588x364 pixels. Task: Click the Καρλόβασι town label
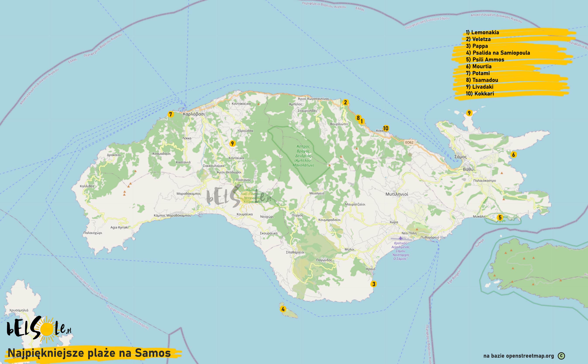click(x=194, y=114)
